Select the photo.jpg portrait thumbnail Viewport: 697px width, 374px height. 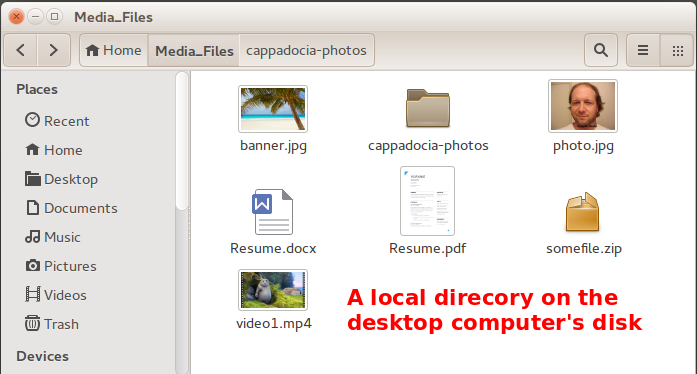[583, 106]
